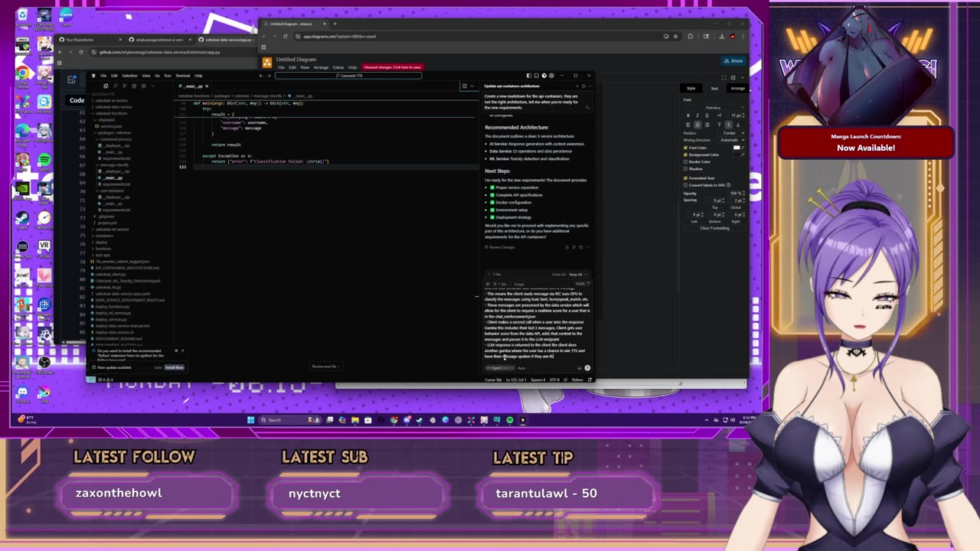Open the Selection menu in Cursor
Viewport: 980px width, 551px height.
[129, 76]
